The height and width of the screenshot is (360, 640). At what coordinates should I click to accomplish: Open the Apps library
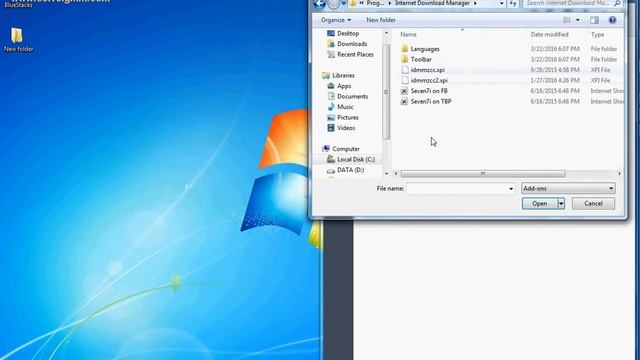(344, 86)
